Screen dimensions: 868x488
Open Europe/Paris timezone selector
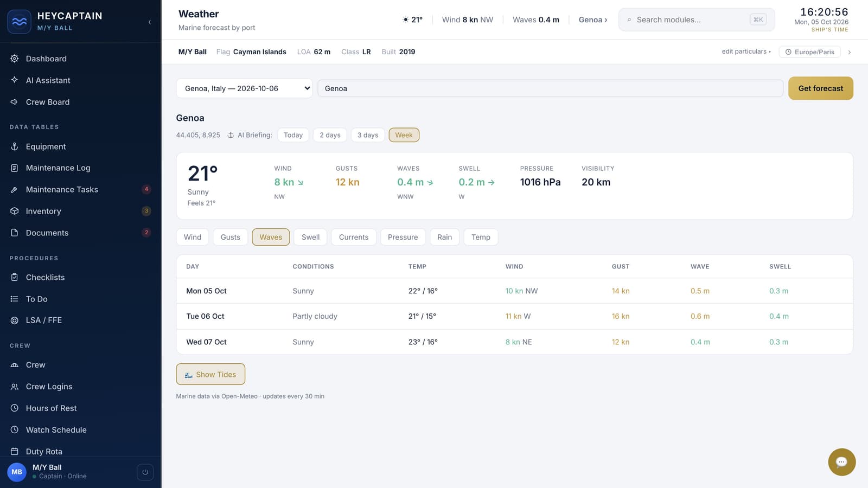pos(809,52)
